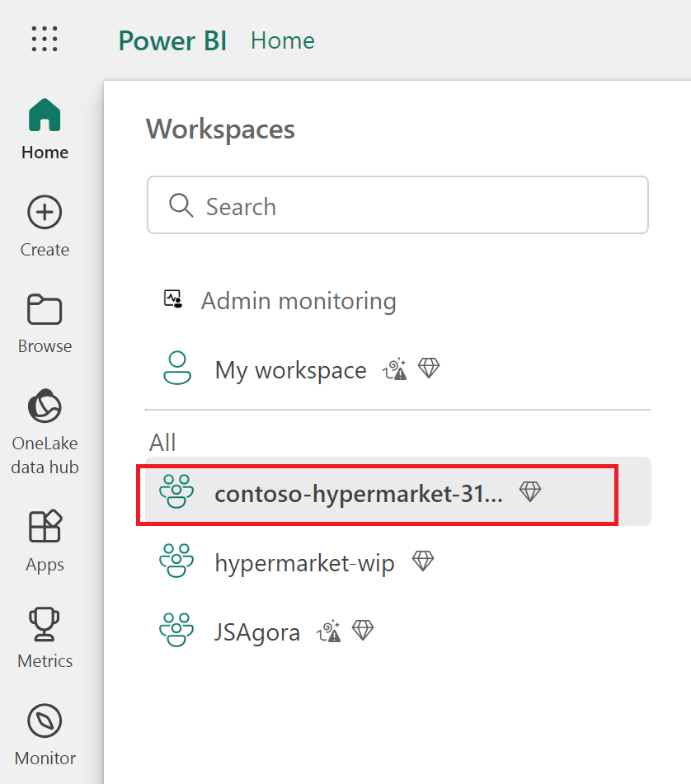The image size is (691, 784).
Task: Click the group icon of JSAgora
Action: [x=176, y=630]
